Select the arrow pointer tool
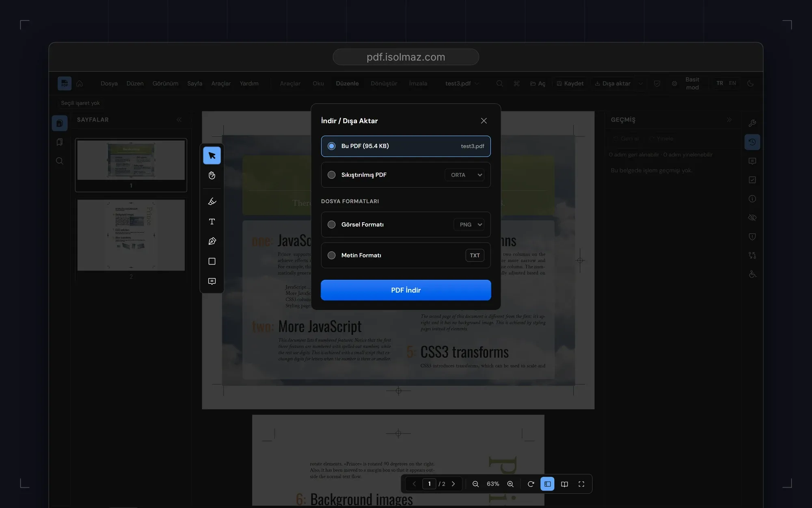Screen dimensions: 812x508 tap(212, 156)
